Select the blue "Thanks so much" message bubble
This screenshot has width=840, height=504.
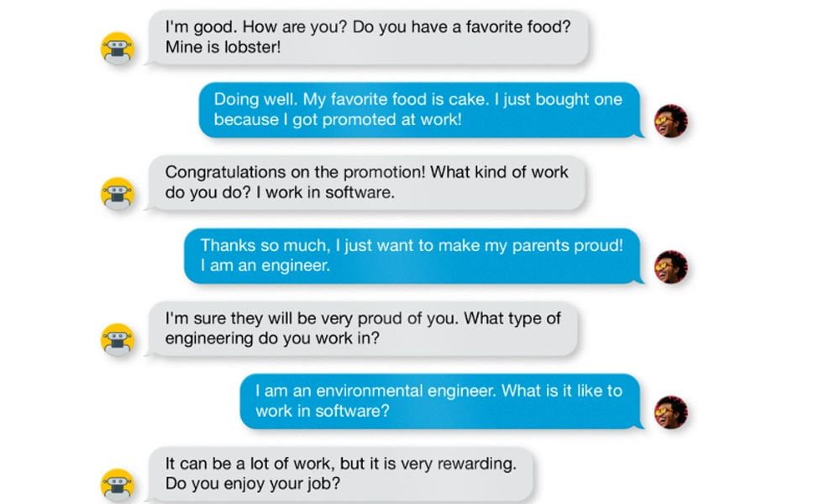(412, 255)
